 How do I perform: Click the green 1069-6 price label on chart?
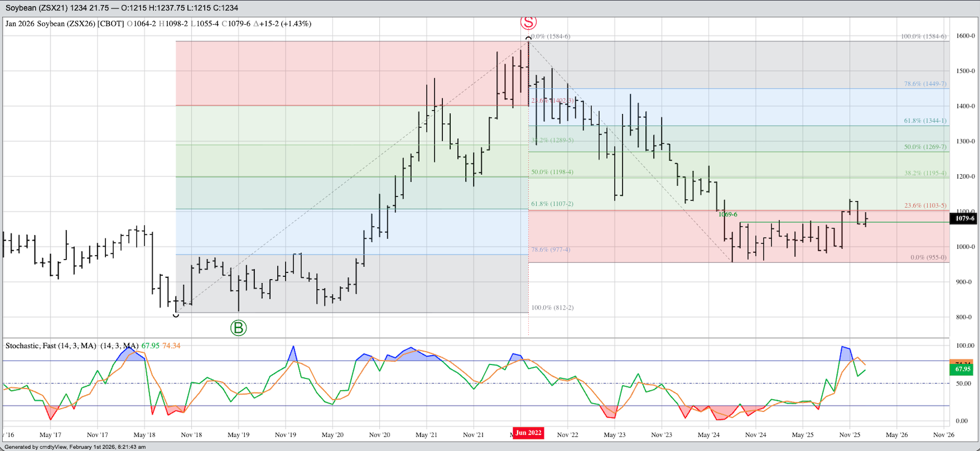[728, 215]
